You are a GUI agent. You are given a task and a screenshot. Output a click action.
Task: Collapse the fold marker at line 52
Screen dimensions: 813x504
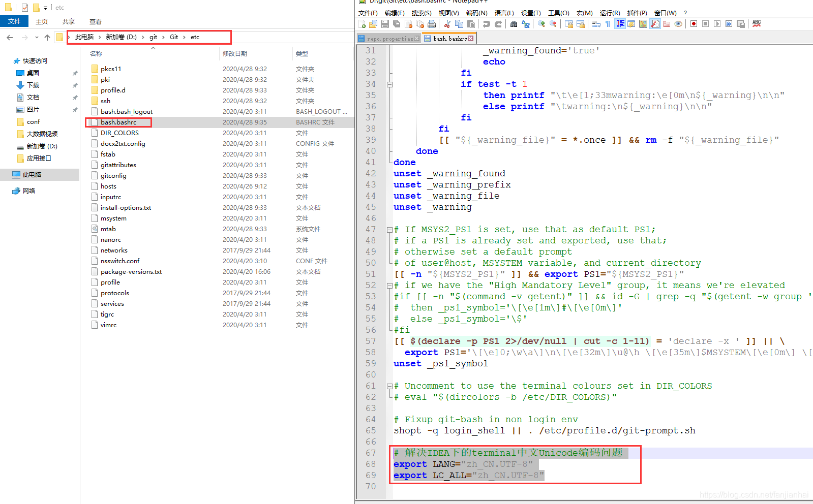(390, 286)
